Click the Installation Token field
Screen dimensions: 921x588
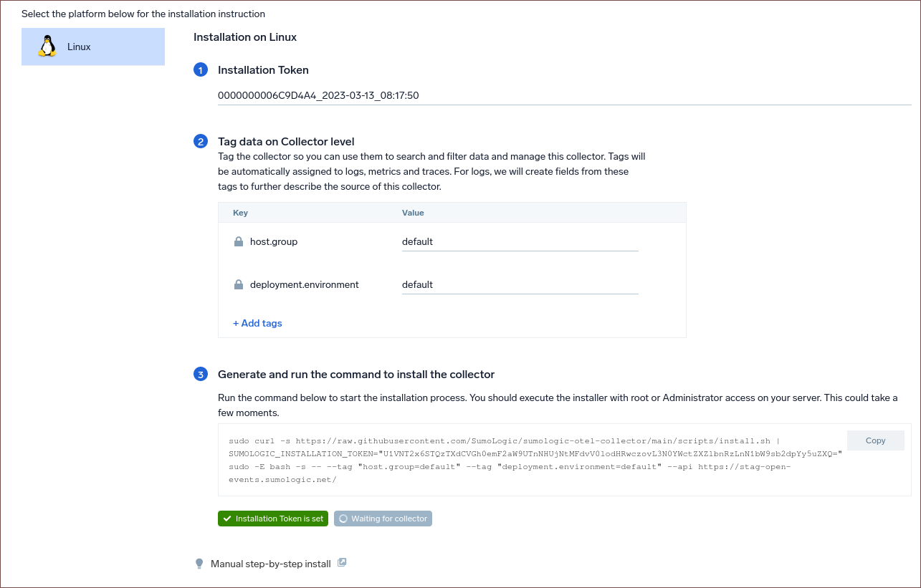point(563,95)
